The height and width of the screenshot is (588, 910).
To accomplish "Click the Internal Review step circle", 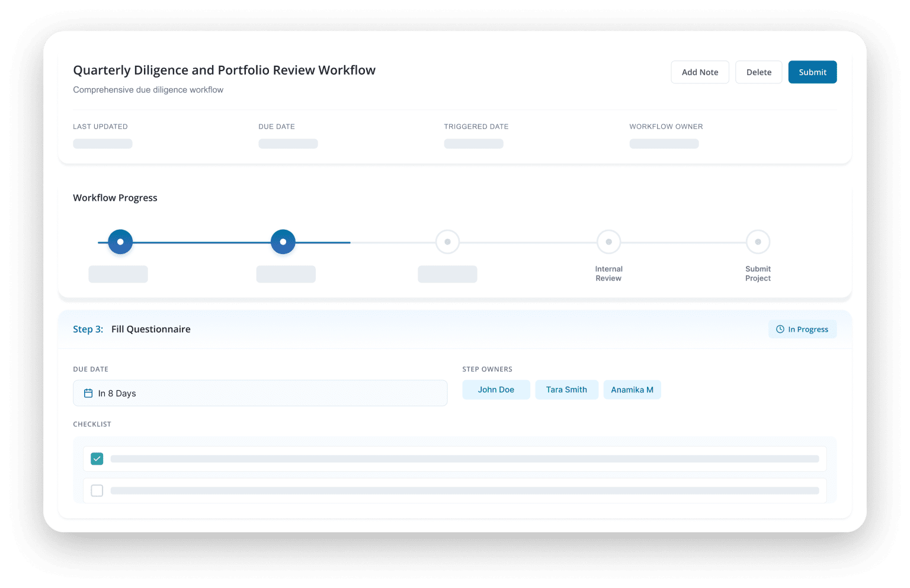I will point(608,242).
